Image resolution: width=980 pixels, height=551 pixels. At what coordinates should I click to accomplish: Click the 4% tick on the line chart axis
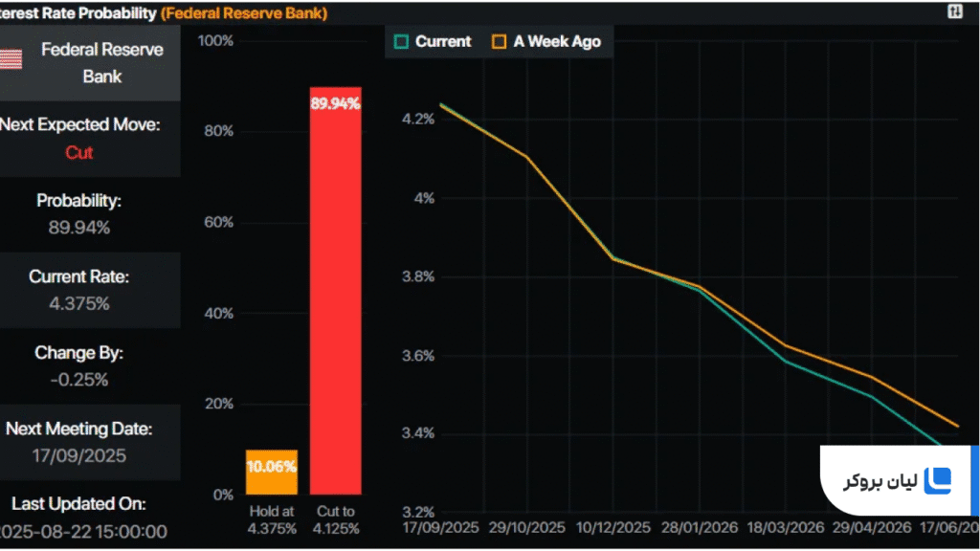click(424, 199)
